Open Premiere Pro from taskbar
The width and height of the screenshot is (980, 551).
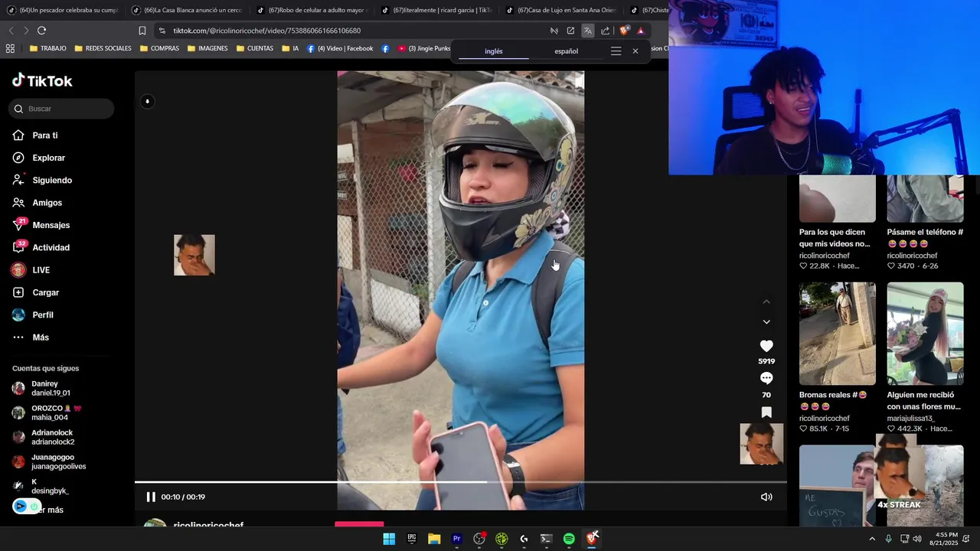[x=456, y=539]
